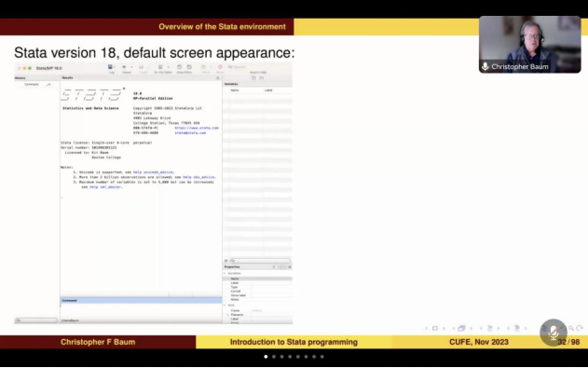Click the search magnifier in Results header
The image size is (588, 368).
(218, 78)
